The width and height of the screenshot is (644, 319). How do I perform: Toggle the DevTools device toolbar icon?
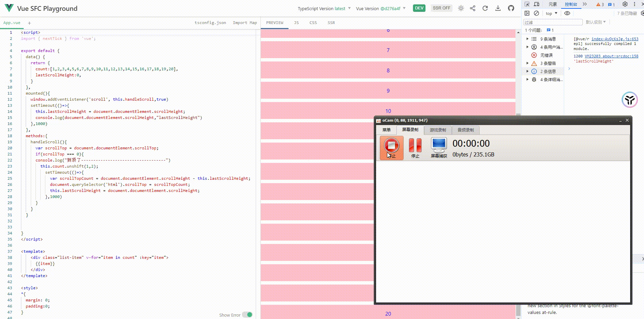pyautogui.click(x=536, y=4)
